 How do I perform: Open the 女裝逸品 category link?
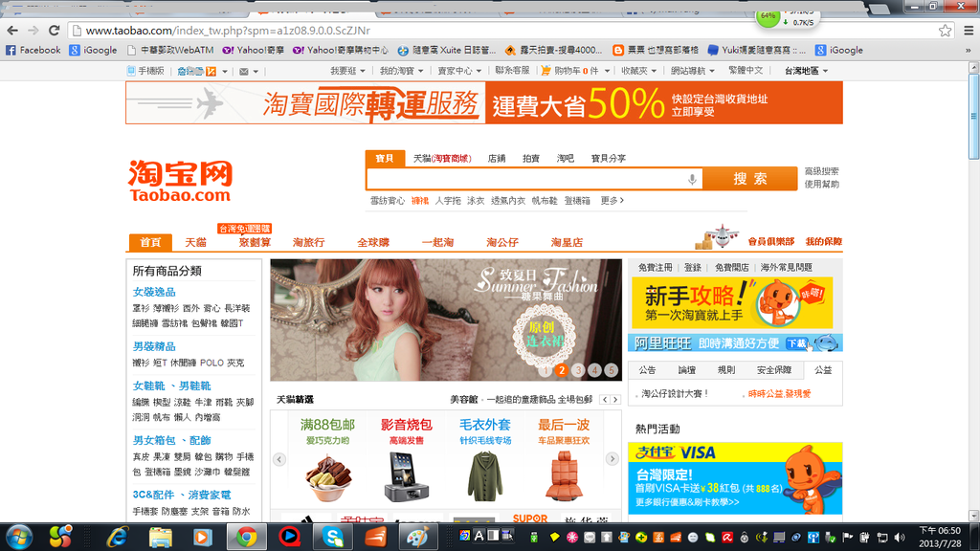(x=154, y=292)
